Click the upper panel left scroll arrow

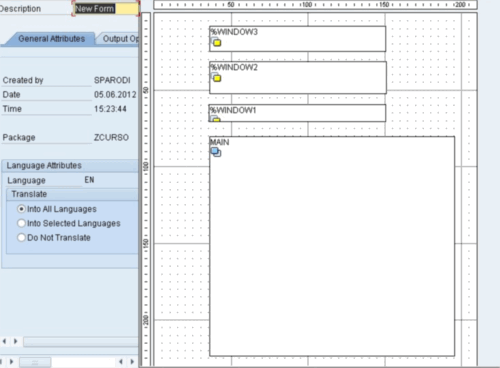coord(4,341)
